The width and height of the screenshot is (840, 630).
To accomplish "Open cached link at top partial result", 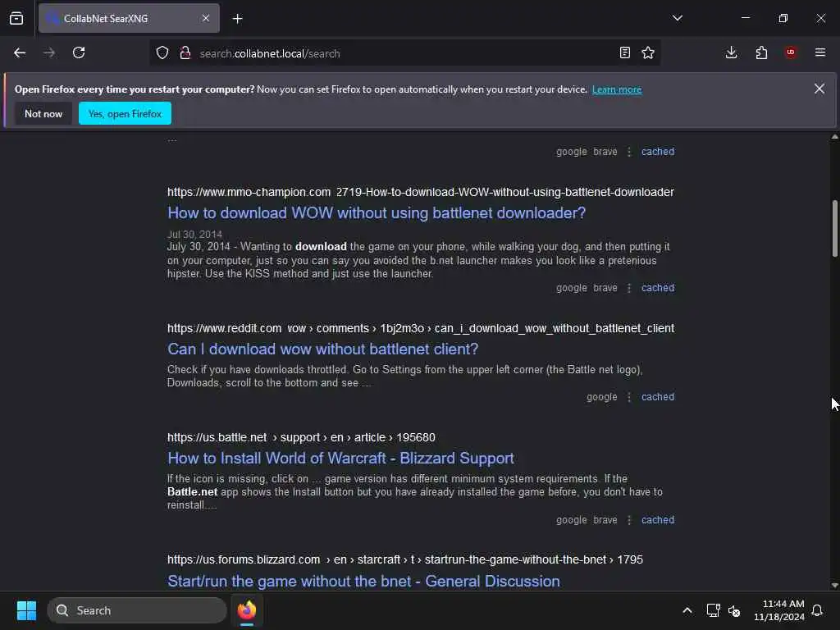I will click(658, 152).
